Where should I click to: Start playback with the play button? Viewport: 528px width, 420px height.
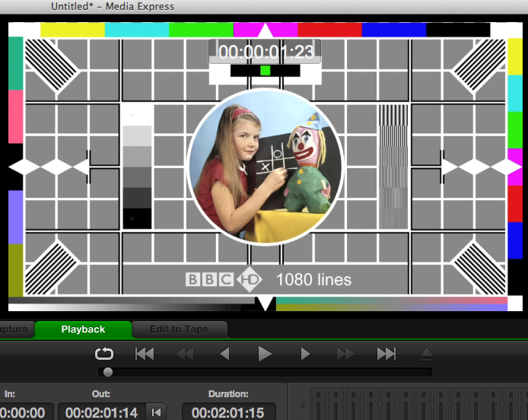coord(265,354)
